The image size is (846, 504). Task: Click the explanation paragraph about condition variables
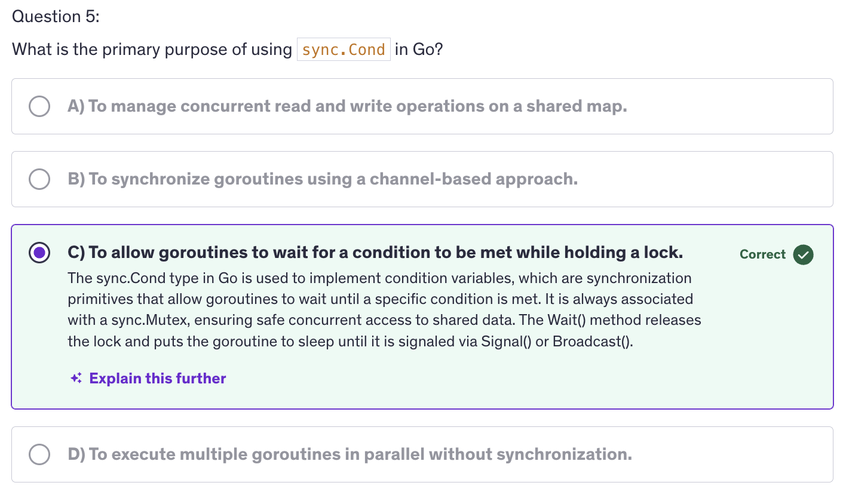pos(384,310)
